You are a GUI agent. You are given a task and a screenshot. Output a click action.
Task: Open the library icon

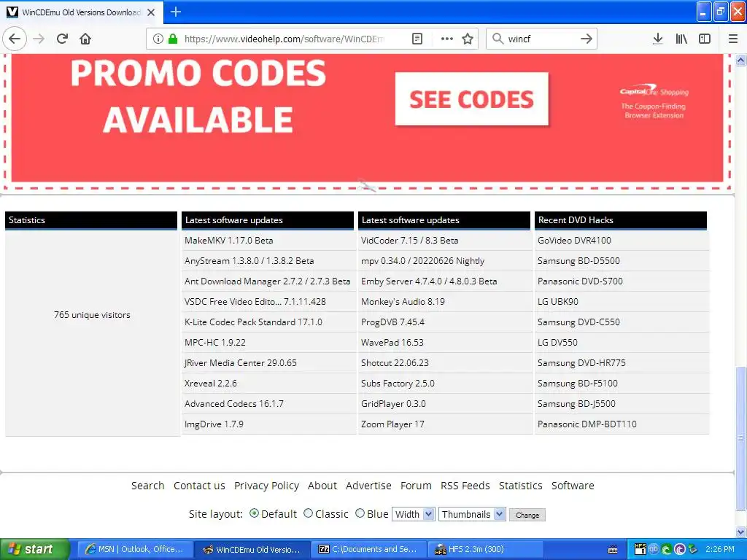coord(681,39)
